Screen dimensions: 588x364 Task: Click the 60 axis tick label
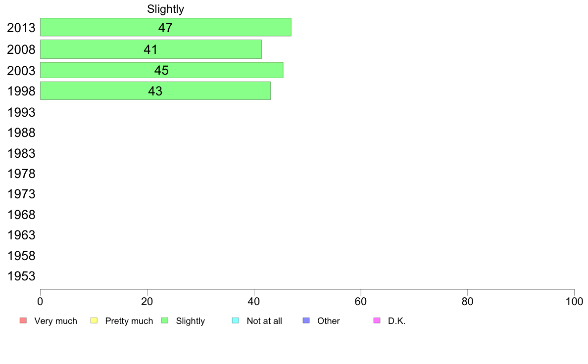361,301
